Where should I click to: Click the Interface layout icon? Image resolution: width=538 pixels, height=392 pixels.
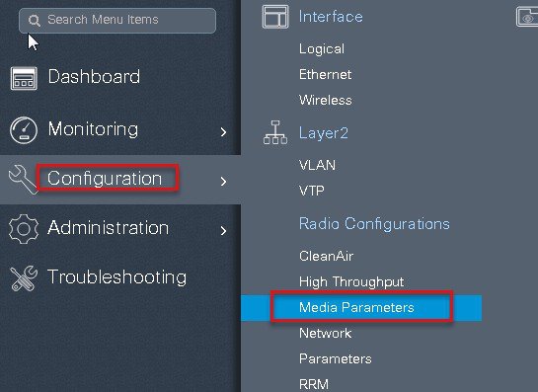pyautogui.click(x=275, y=17)
